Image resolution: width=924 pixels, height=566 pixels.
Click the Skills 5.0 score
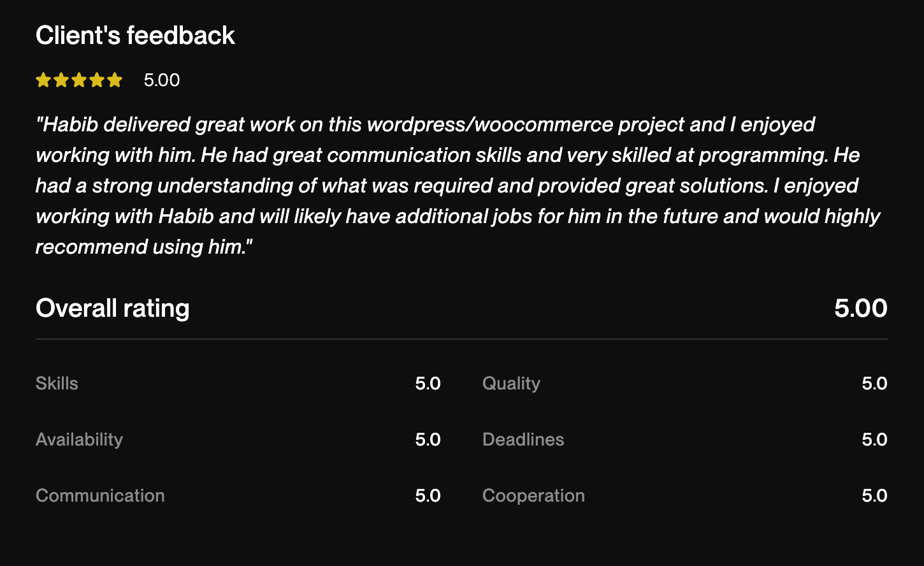(x=428, y=384)
